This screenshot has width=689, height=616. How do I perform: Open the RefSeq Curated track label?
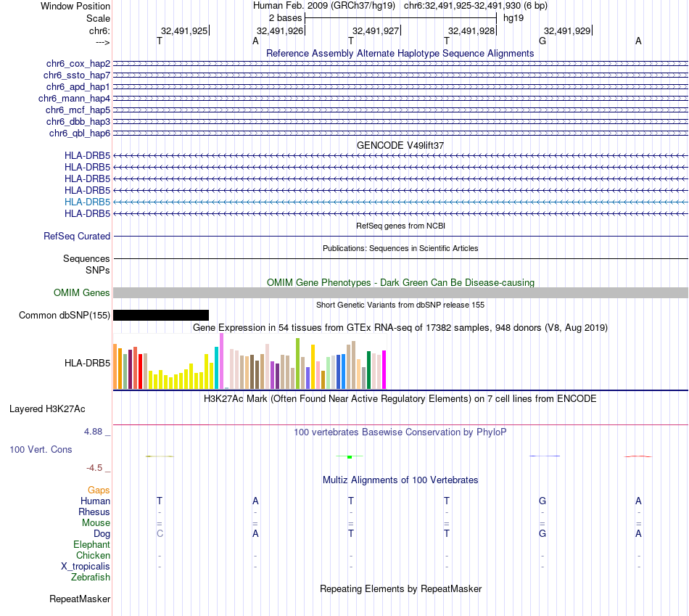click(77, 236)
